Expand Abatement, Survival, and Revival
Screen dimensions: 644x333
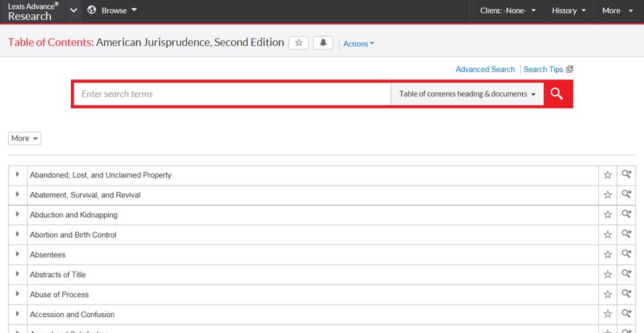18,194
